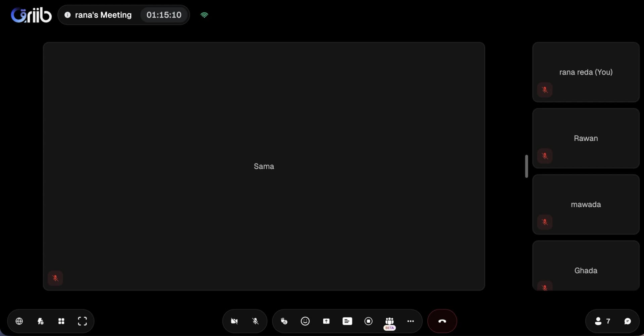Select Rawan's video tile
The height and width of the screenshot is (336, 644).
[586, 138]
